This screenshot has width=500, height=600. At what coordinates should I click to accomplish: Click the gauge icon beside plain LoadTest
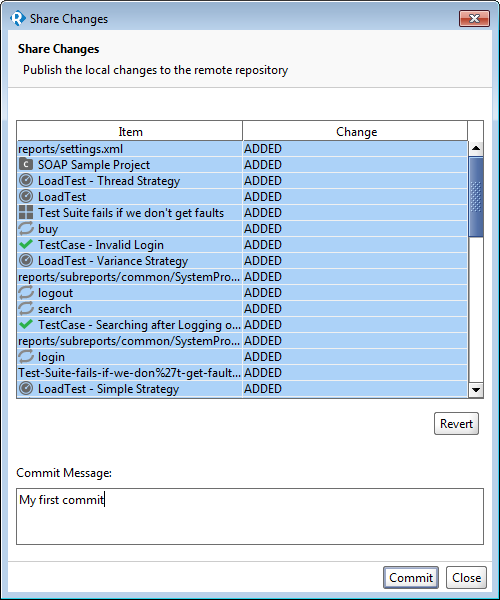(26, 197)
